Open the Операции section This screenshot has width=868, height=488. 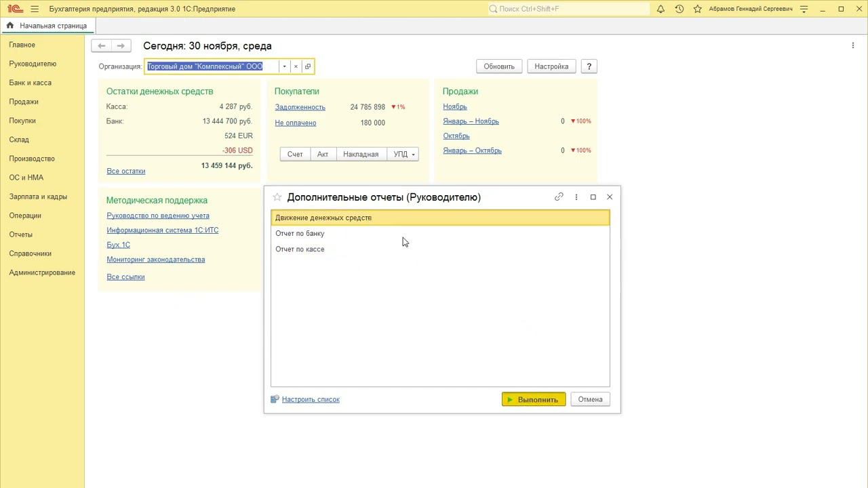[x=25, y=216]
